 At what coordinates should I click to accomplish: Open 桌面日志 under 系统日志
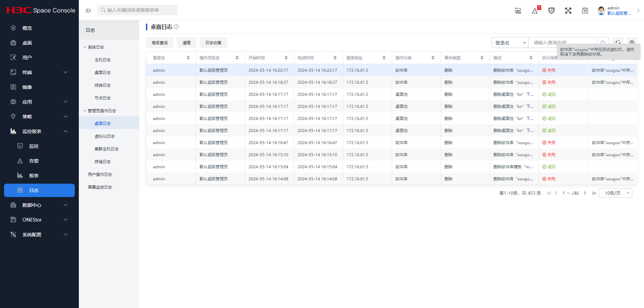coord(103,73)
